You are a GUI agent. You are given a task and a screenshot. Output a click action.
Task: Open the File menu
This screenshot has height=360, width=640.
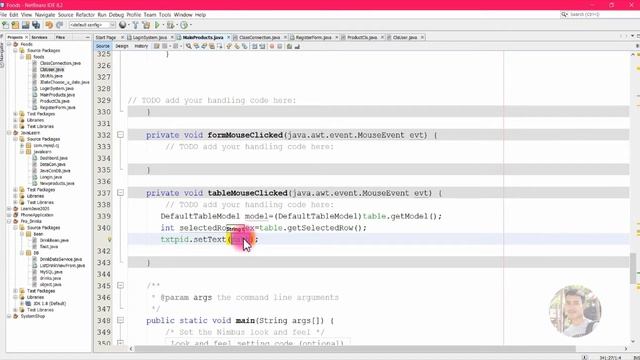(x=3, y=15)
